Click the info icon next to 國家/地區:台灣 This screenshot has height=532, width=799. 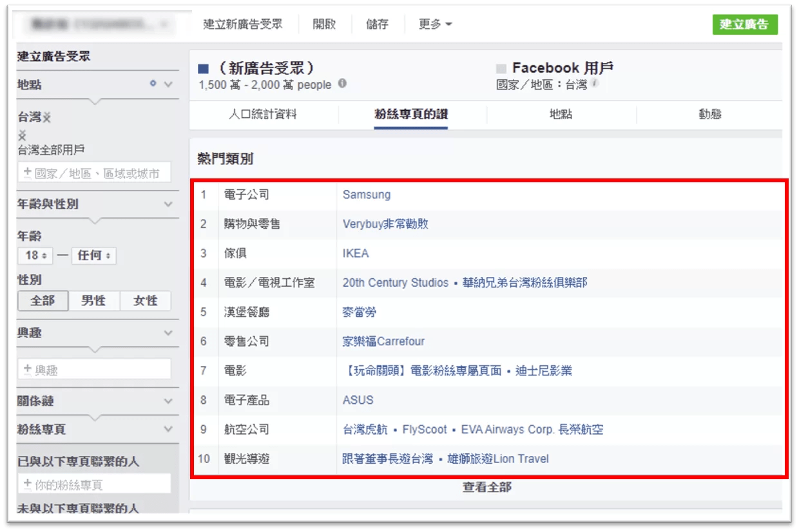click(595, 84)
